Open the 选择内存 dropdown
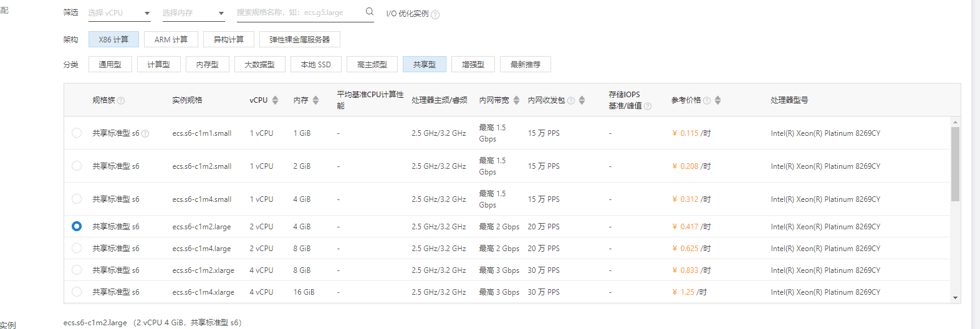The width and height of the screenshot is (980, 329). point(193,13)
